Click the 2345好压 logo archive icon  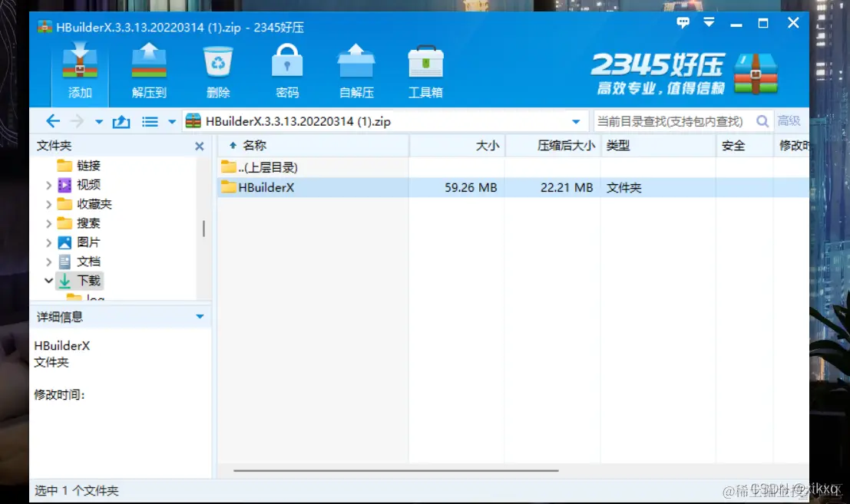click(x=756, y=74)
